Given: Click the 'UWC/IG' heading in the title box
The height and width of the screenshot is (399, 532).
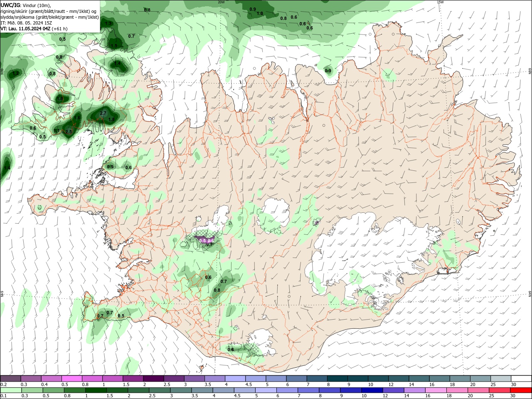Looking at the screenshot, I should pos(10,5).
